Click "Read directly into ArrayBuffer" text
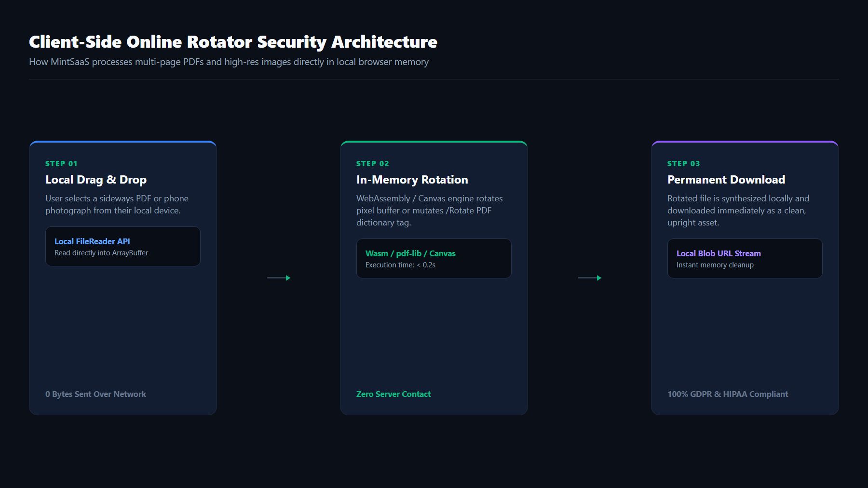 (101, 253)
